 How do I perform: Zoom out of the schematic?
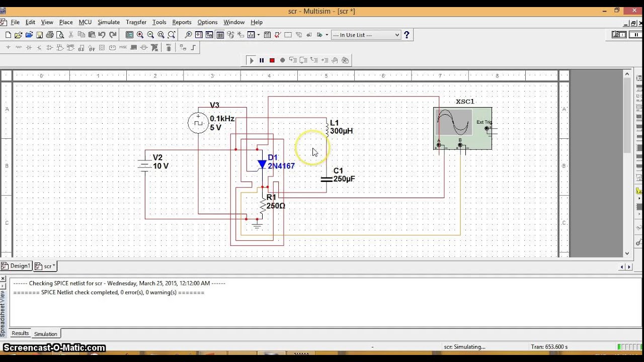[x=150, y=35]
